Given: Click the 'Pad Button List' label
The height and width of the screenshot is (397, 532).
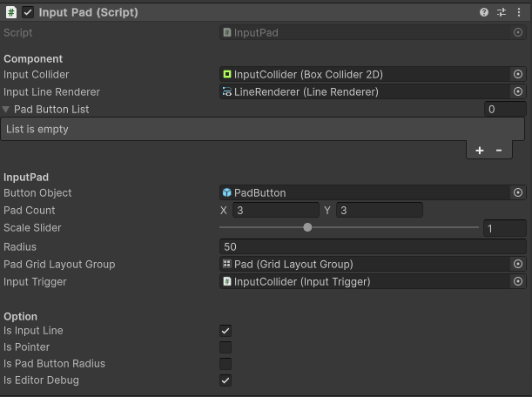Looking at the screenshot, I should [51, 109].
